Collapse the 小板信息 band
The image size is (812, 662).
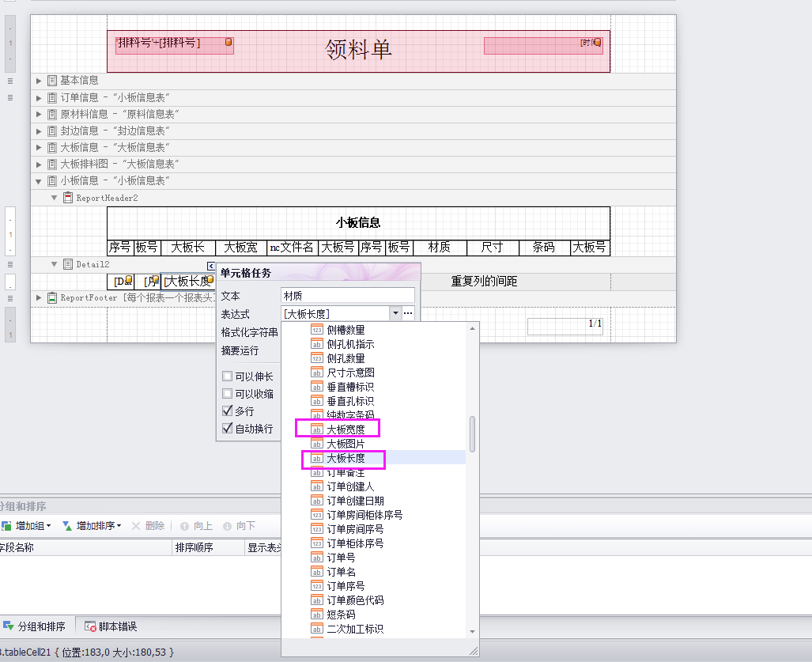(39, 181)
